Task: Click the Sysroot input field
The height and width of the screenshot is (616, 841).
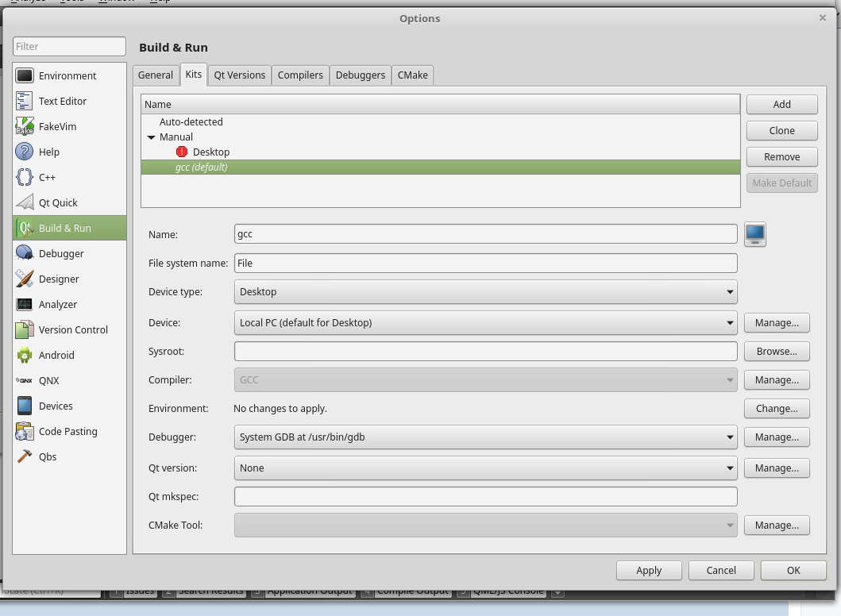Action: [485, 352]
